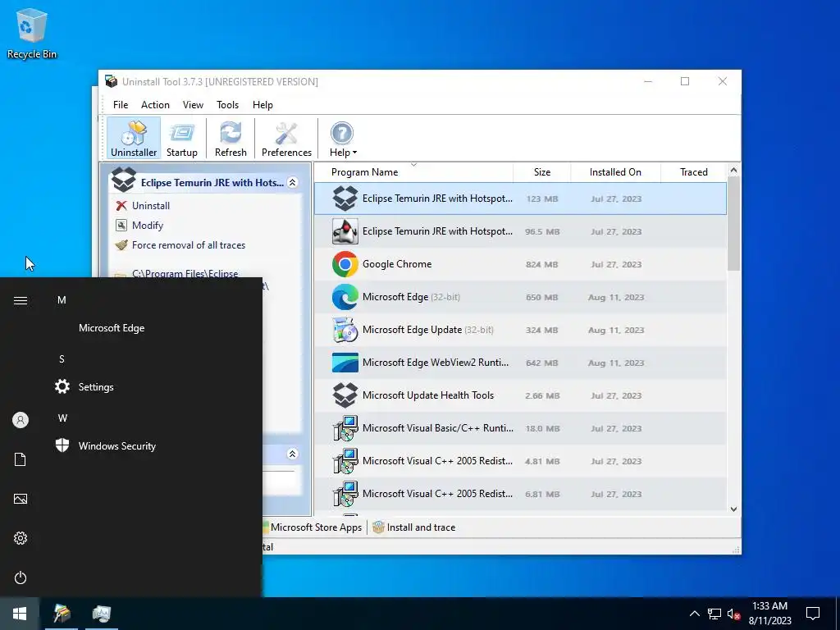This screenshot has width=840, height=630.
Task: Open Pictures from the Start menu sidebar
Action: (21, 499)
